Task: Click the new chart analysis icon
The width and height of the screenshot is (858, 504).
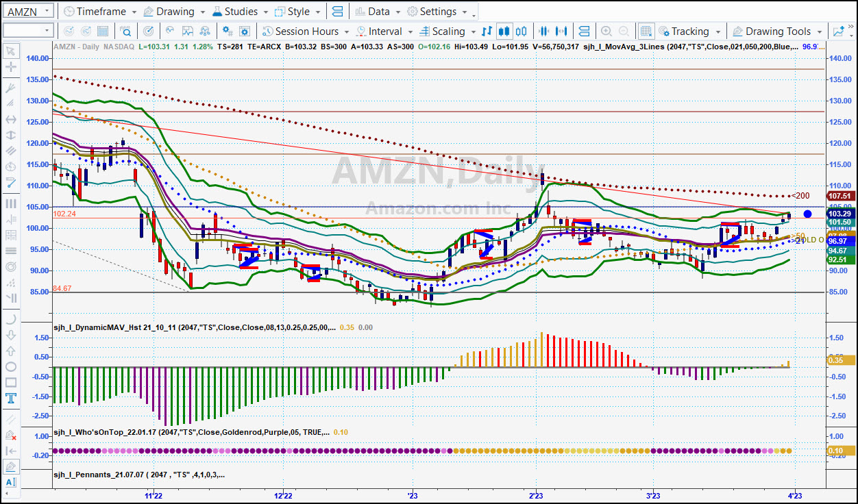Action: tap(837, 31)
